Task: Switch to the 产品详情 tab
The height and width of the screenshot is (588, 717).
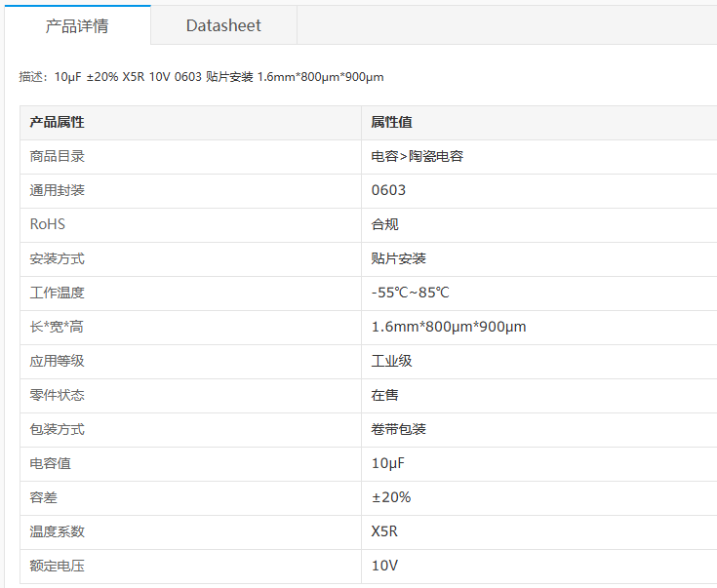Action: click(77, 25)
